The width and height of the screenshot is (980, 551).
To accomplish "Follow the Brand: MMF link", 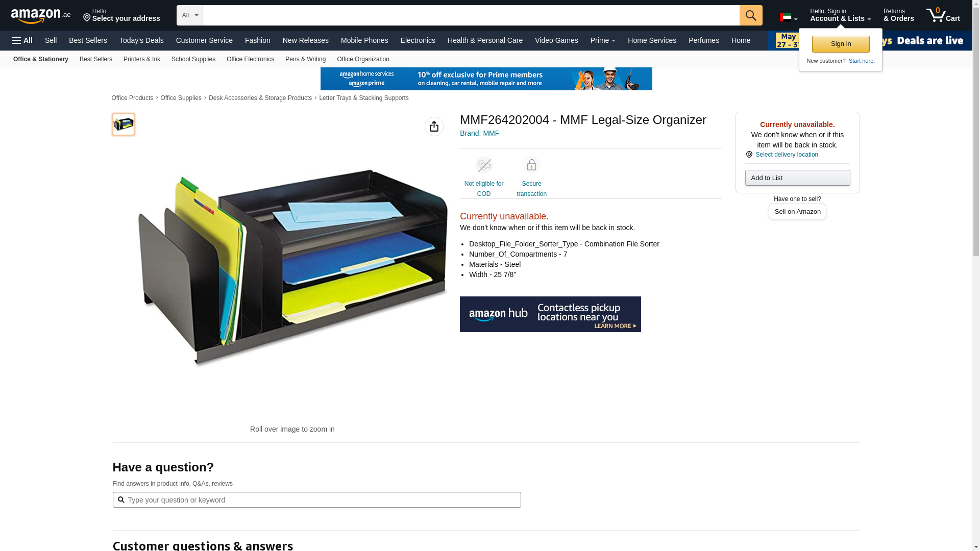I will point(479,133).
